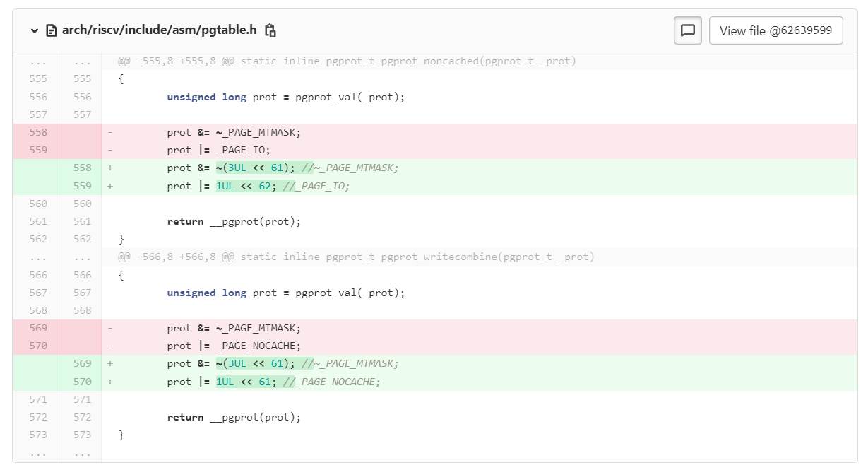The height and width of the screenshot is (470, 868).
Task: Toggle comments for this file
Action: pyautogui.click(x=687, y=30)
